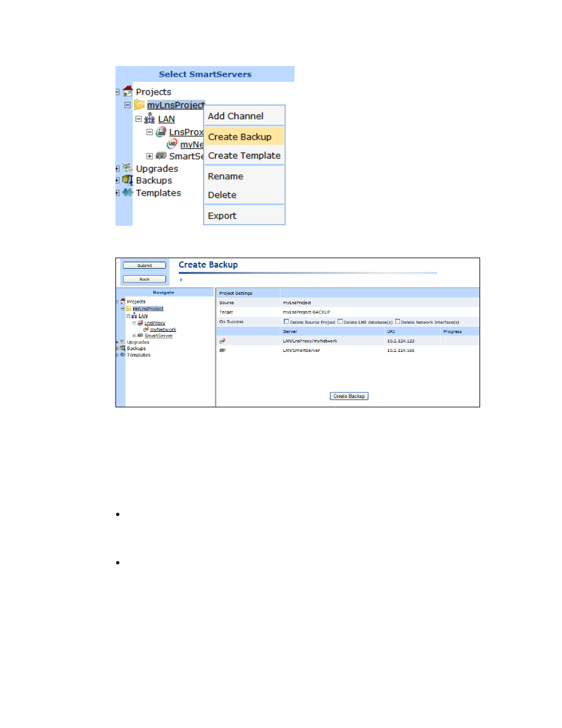Image resolution: width=562 pixels, height=728 pixels.
Task: Choose Create Backup from context menu
Action: point(244,136)
